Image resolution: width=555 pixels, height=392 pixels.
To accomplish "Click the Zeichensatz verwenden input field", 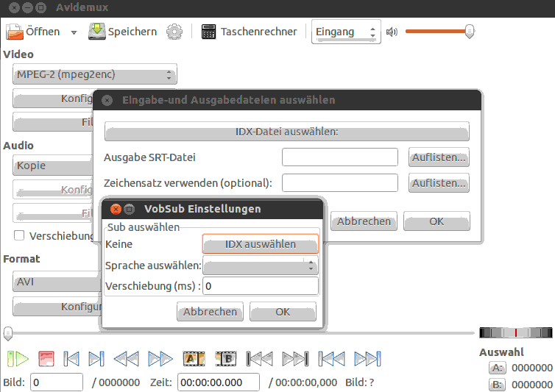I will point(340,183).
